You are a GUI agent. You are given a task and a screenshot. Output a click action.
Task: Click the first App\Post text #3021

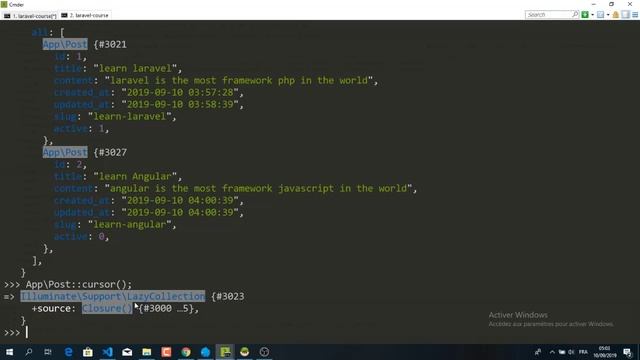65,44
